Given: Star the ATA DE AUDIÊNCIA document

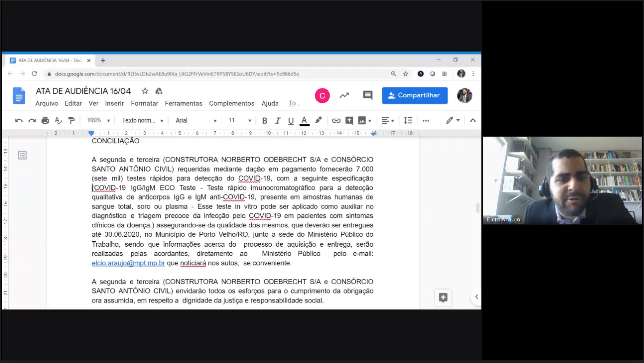Looking at the screenshot, I should pyautogui.click(x=145, y=91).
